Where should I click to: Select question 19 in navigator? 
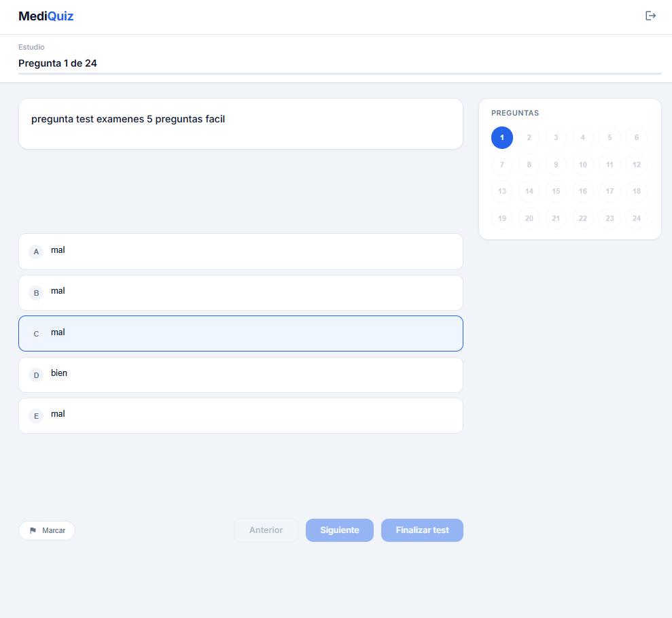[502, 218]
